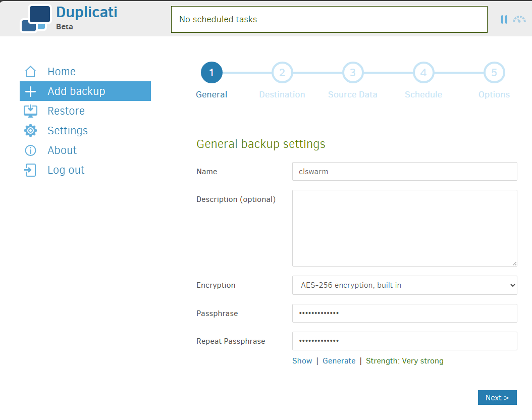Generate a new passphrase
Screen dimensions: 532x420
(x=339, y=360)
